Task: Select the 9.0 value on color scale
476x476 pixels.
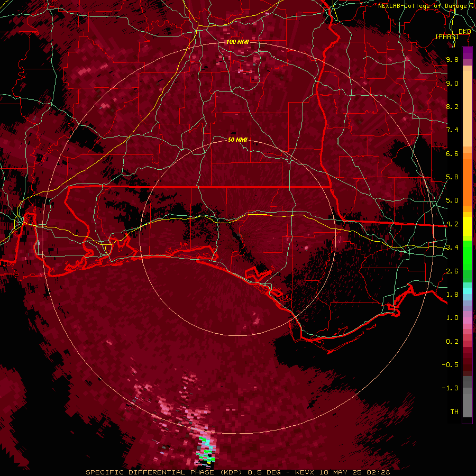Action: point(452,83)
